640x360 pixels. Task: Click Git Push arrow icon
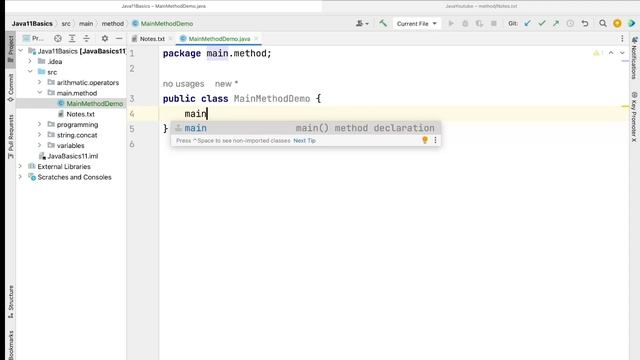click(556, 24)
